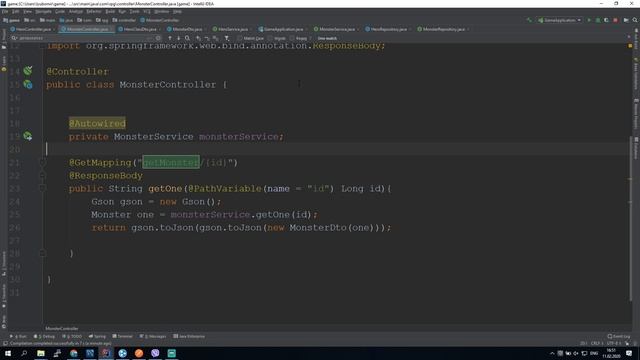Viewport: 640px width, 360px height.
Task: Open the HeroRepository.java editor tab
Action: click(389, 29)
